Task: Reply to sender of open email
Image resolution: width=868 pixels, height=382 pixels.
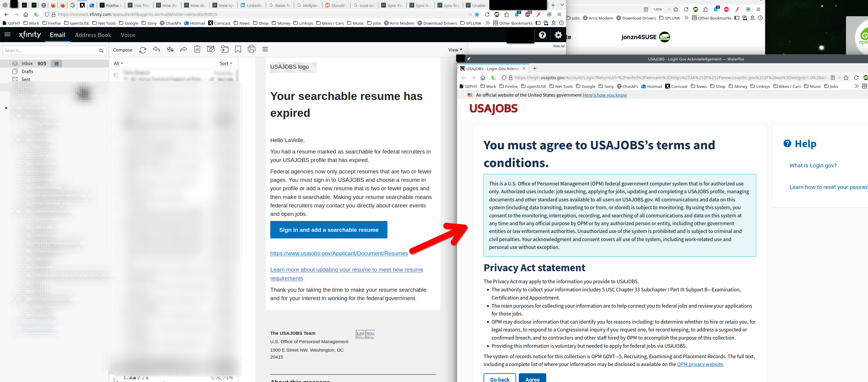Action: pyautogui.click(x=156, y=49)
